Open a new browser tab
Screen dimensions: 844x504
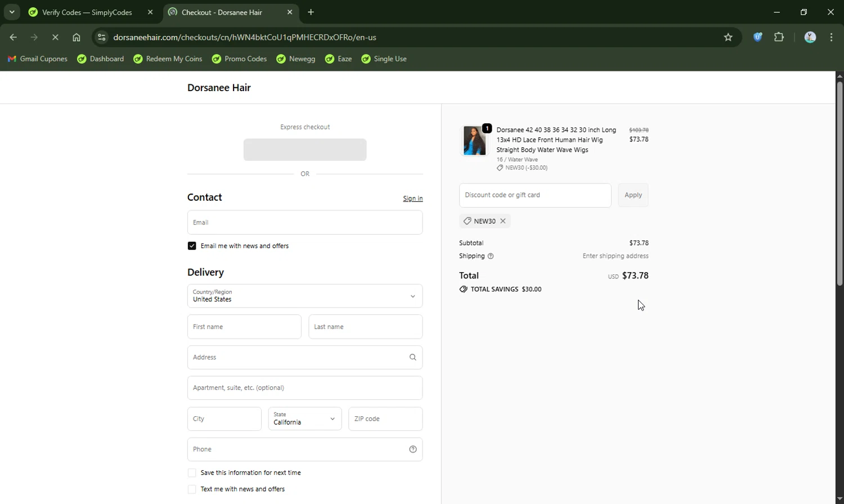311,12
